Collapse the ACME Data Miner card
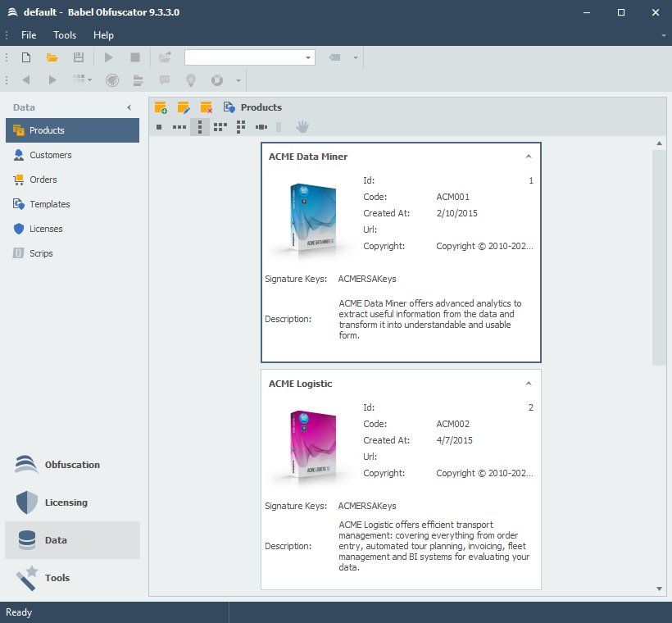672x623 pixels. pos(529,157)
